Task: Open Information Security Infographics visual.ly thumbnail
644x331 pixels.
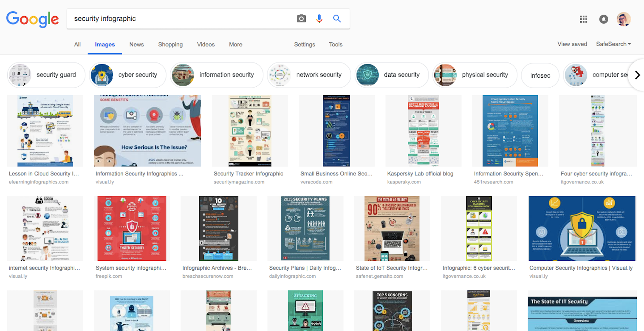Action: tap(147, 131)
